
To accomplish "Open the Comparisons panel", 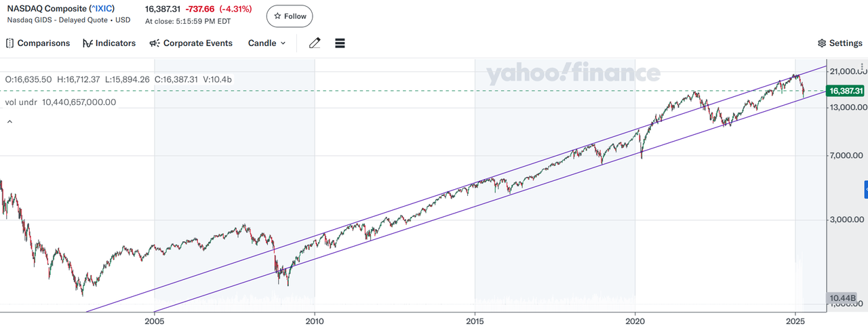I will tap(38, 43).
